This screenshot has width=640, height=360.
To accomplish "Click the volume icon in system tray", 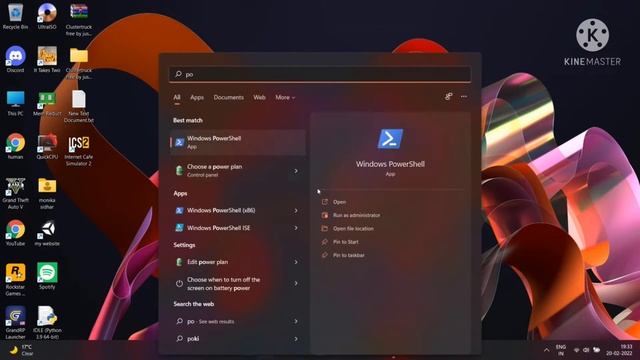I will [586, 350].
